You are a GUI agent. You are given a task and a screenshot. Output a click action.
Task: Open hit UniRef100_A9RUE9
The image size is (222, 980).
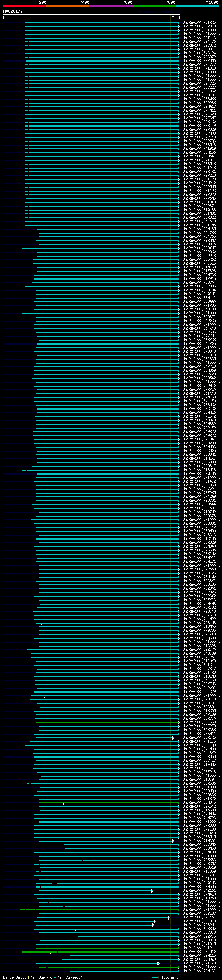coord(199,26)
